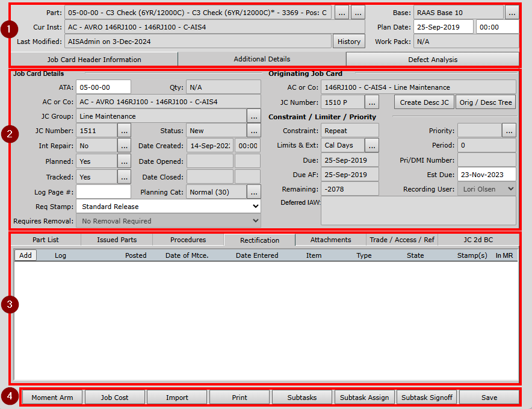Screen dimensions: 532x409
Task: Click the Log Page # input field
Action: click(x=103, y=192)
